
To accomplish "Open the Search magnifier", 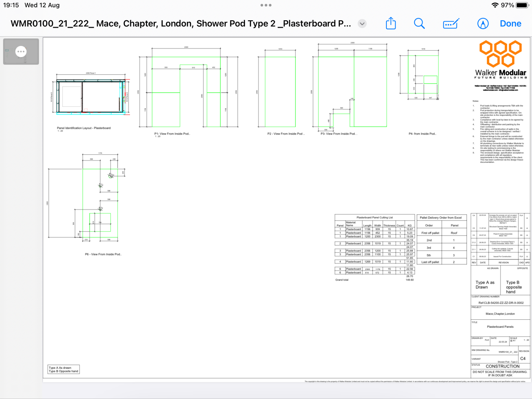I will coord(419,24).
